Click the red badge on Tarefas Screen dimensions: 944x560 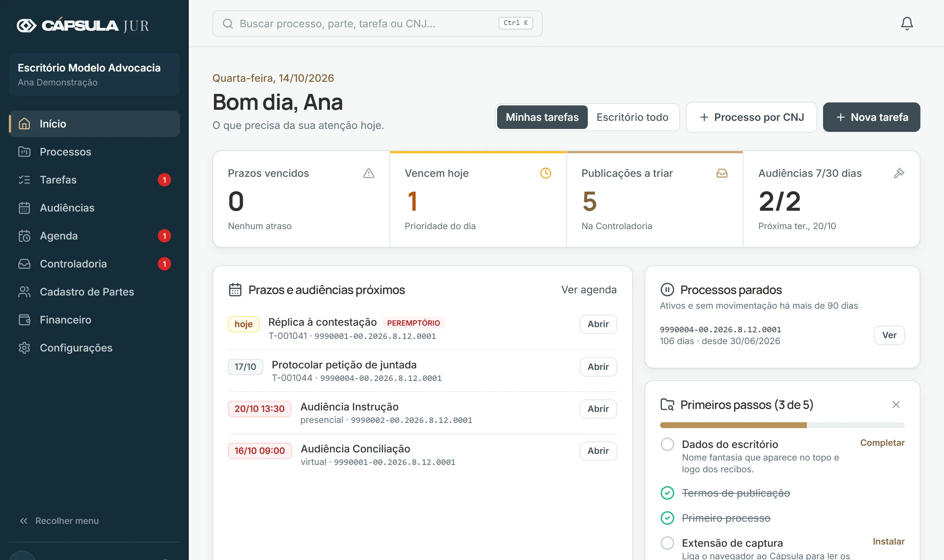[x=164, y=180]
